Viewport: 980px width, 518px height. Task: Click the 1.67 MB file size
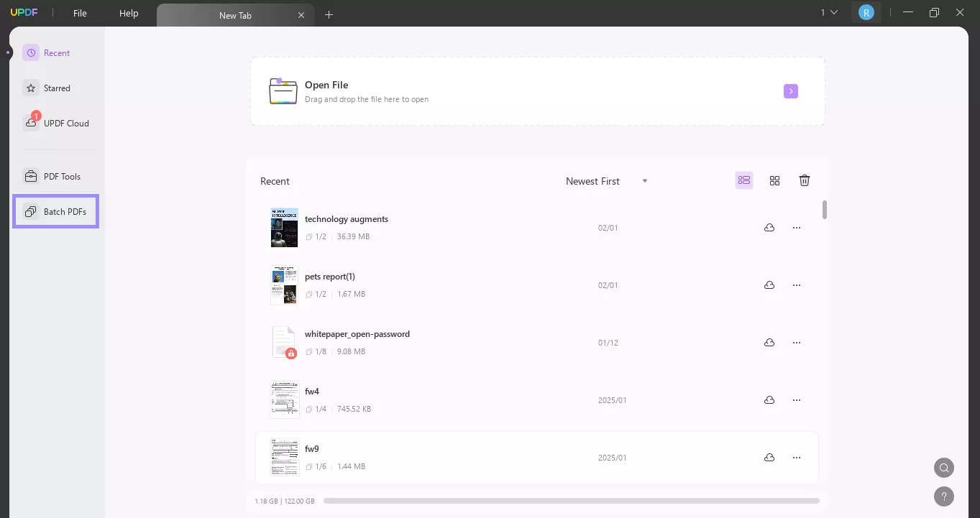[x=352, y=294]
